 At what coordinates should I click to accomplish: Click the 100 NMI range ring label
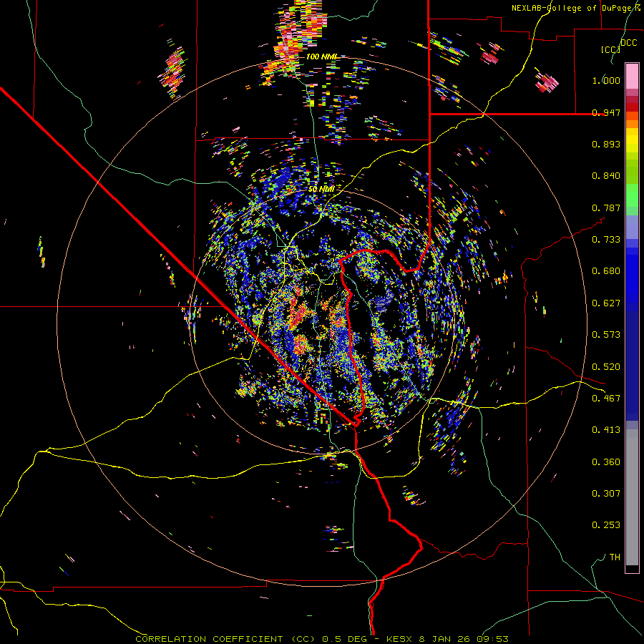coord(321,57)
